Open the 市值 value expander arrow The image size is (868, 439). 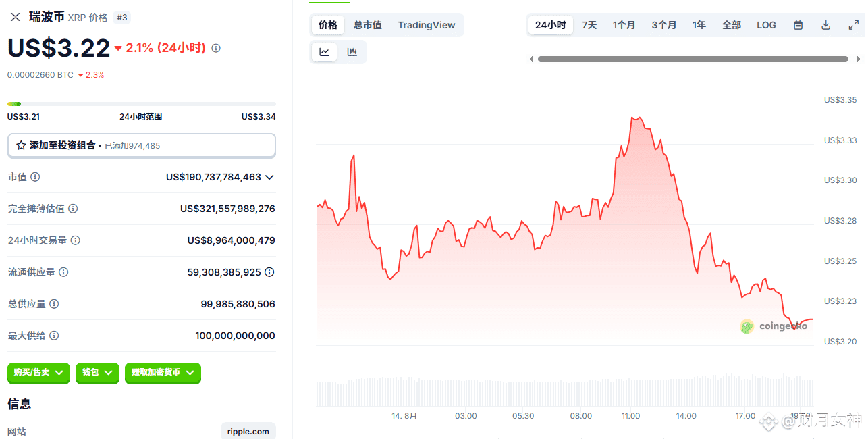click(269, 177)
